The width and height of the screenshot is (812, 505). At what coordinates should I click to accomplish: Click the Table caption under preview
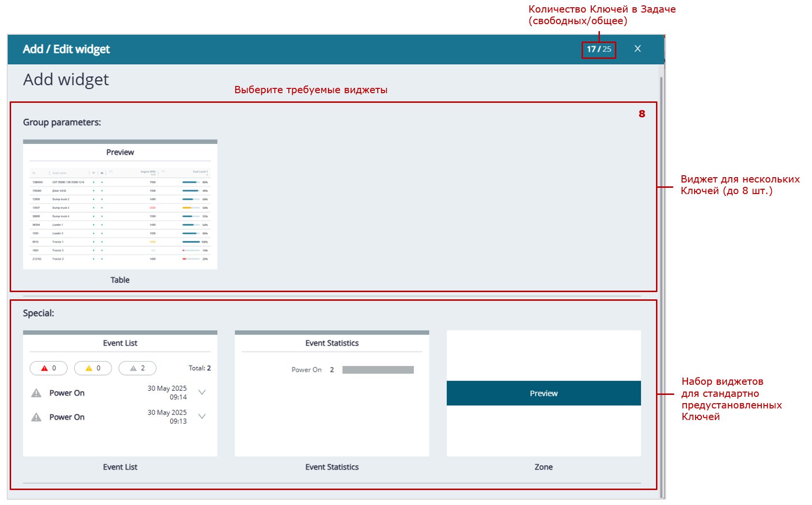tap(120, 280)
